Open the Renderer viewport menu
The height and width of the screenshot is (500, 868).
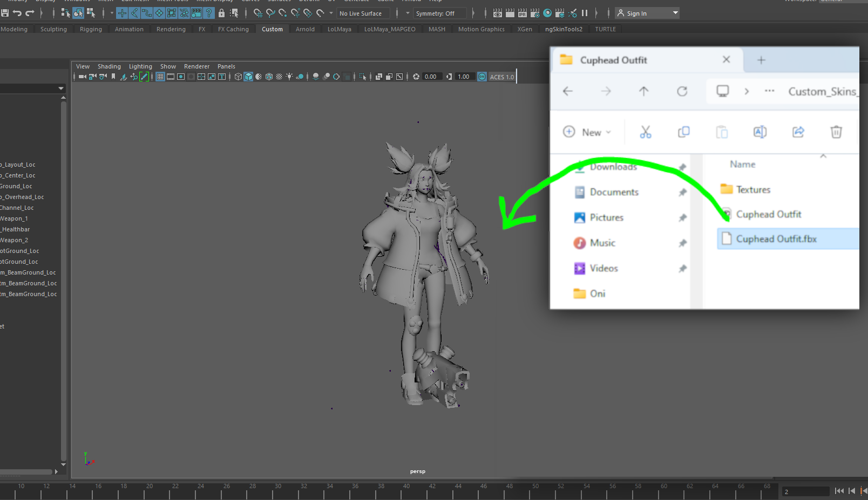point(196,66)
